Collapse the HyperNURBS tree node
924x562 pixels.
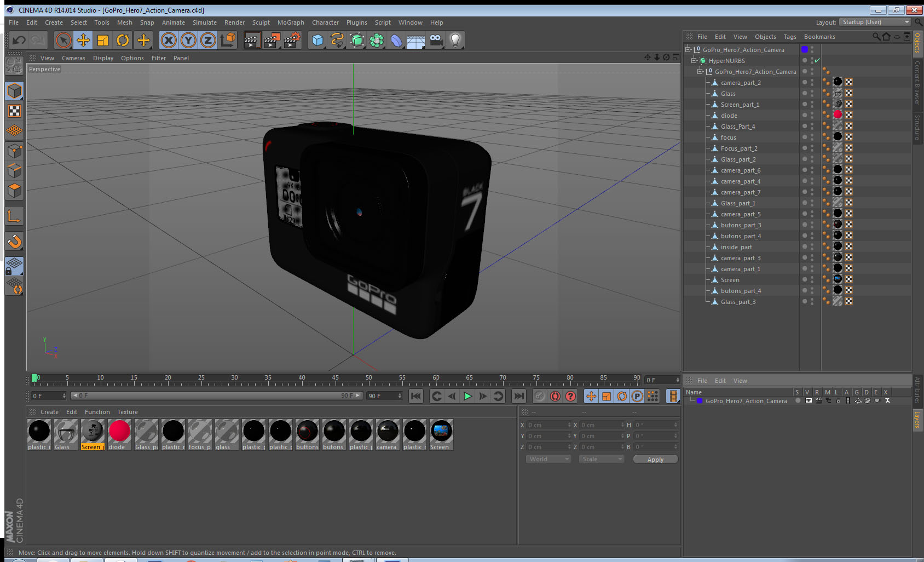point(694,60)
